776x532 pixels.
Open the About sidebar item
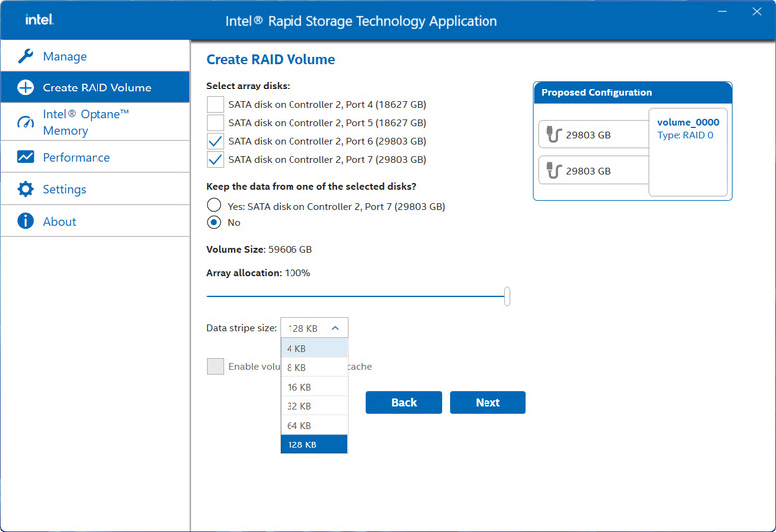pyautogui.click(x=96, y=221)
